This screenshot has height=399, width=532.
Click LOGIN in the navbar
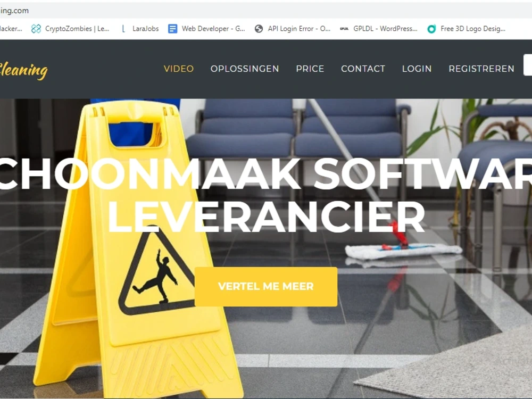417,69
